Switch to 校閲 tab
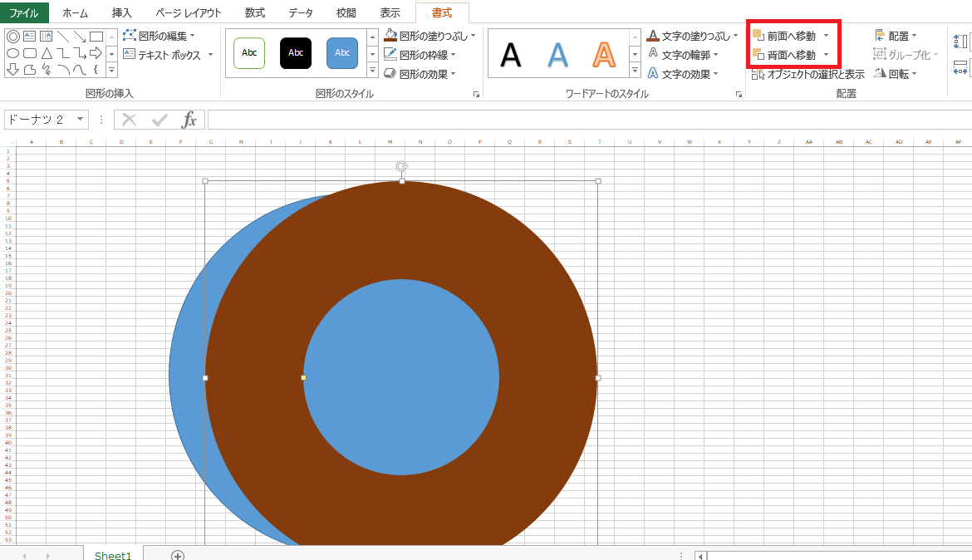 [346, 13]
